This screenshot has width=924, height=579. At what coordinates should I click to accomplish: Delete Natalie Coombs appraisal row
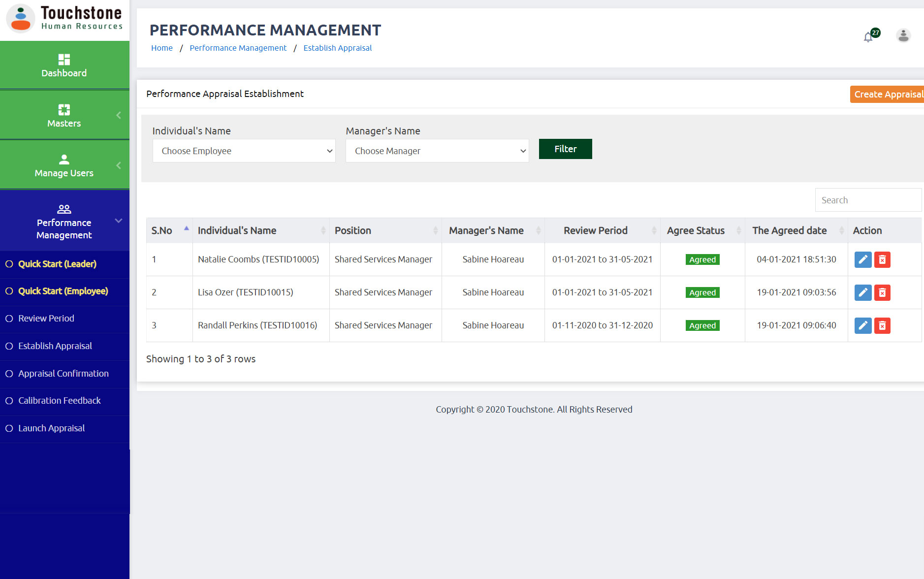(x=882, y=259)
